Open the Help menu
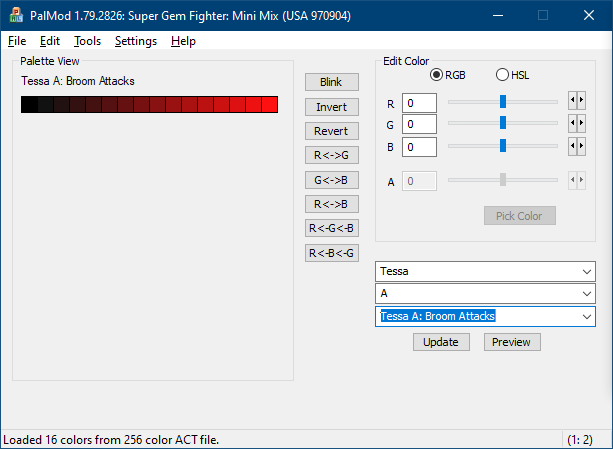The height and width of the screenshot is (449, 613). [183, 41]
